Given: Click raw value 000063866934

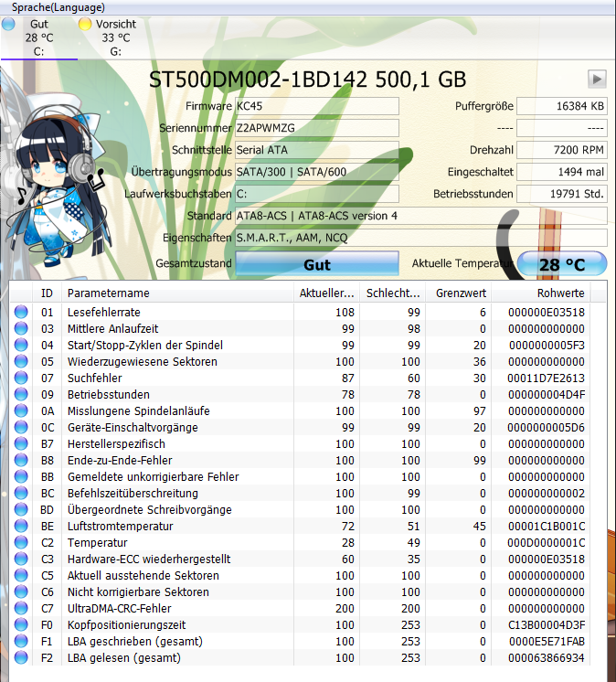Looking at the screenshot, I should pyautogui.click(x=547, y=657).
